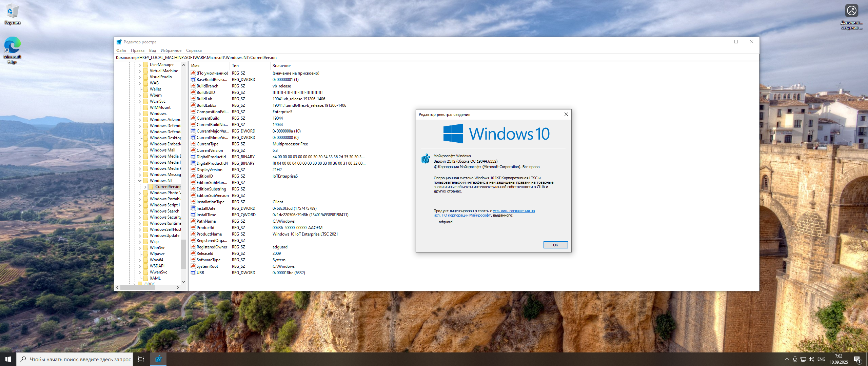The image size is (868, 366).
Task: Click the tree vertical scrollbar down arrow
Action: [183, 282]
